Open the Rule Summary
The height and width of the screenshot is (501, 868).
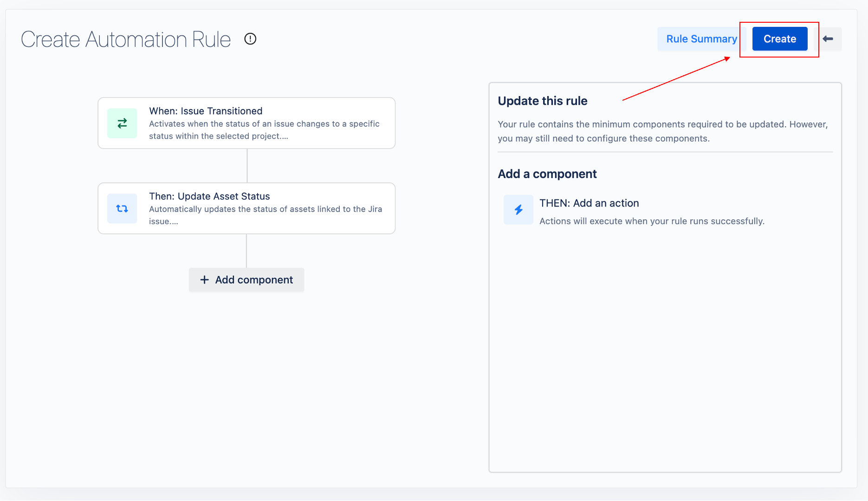[x=701, y=39]
